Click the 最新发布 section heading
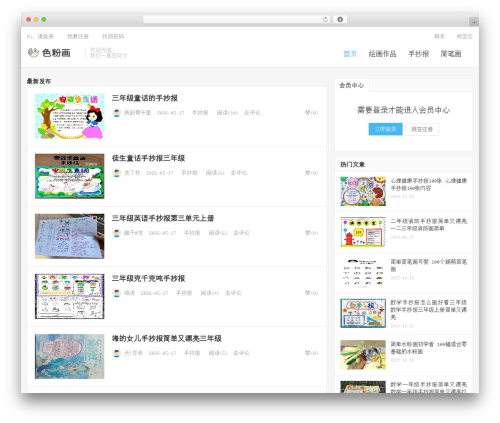The image size is (500, 423). pos(39,81)
